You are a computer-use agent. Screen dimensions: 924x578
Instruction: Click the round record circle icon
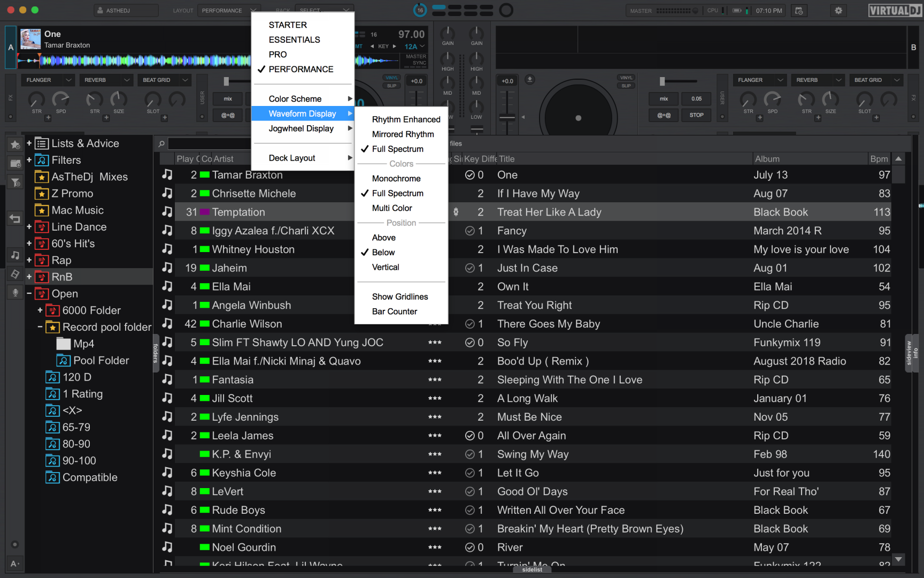coord(506,10)
